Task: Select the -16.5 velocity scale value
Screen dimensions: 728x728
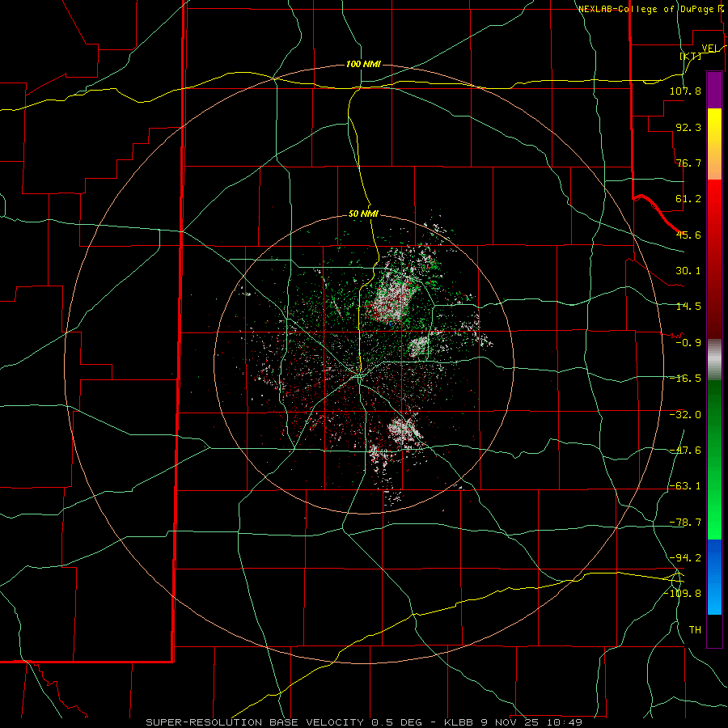Action: (685, 379)
